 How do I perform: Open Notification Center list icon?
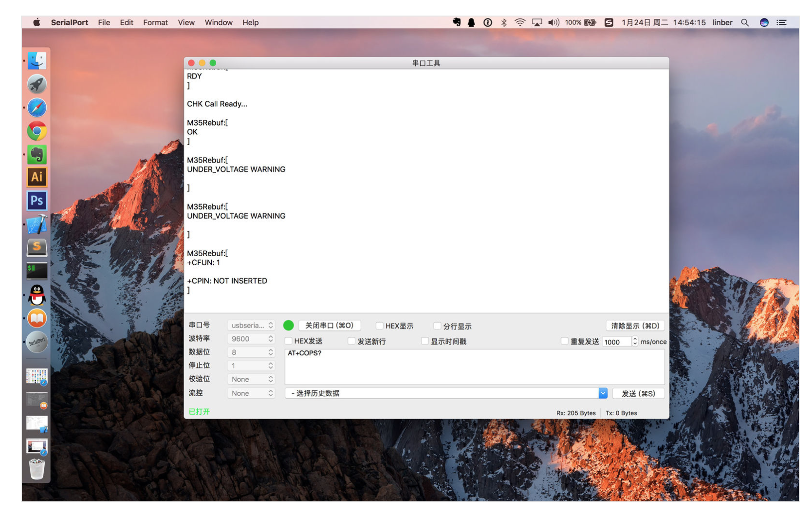[781, 22]
